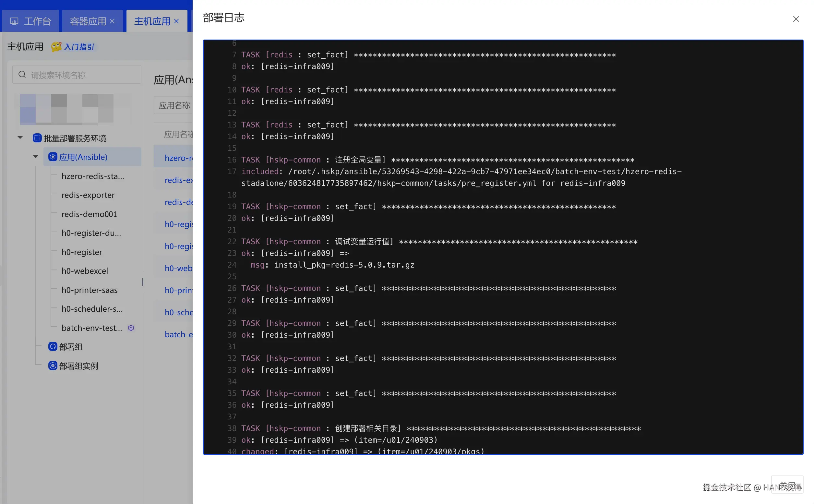The height and width of the screenshot is (504, 814).
Task: Click the 部署组实例 icon in the tree
Action: [x=52, y=366]
